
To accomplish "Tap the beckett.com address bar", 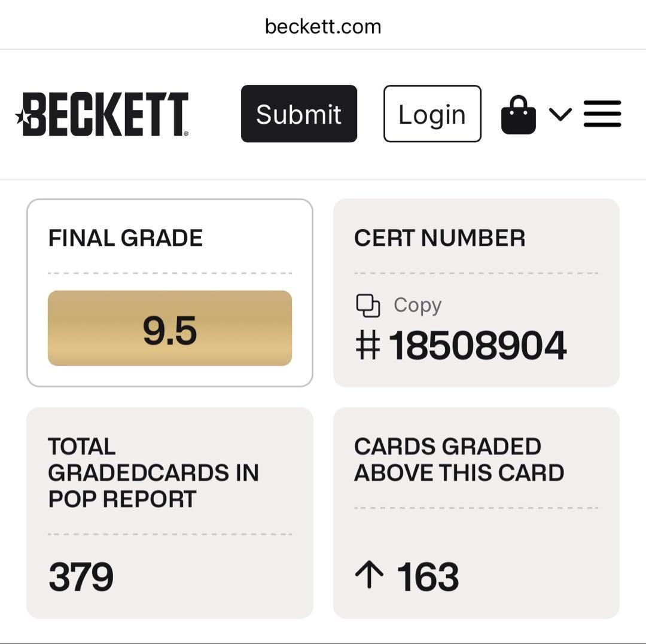I will (323, 26).
